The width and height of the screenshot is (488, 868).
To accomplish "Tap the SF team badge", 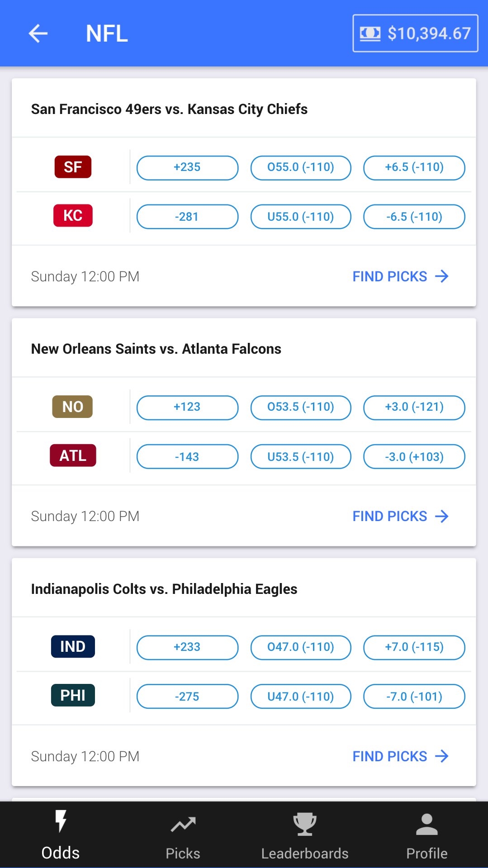I will pos(73,167).
